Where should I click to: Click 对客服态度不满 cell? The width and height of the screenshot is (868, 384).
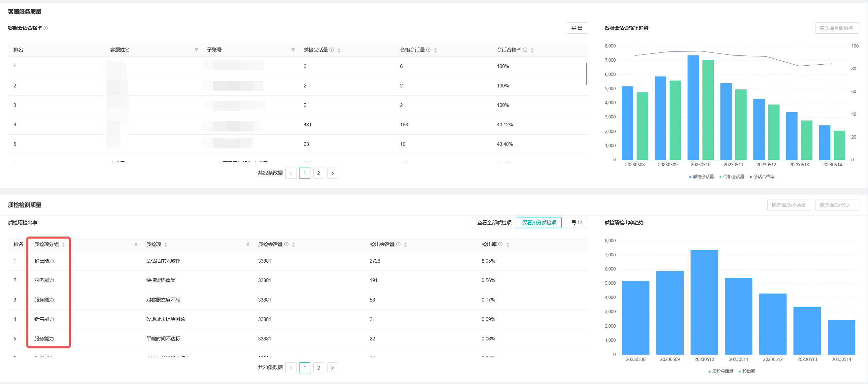pos(163,300)
